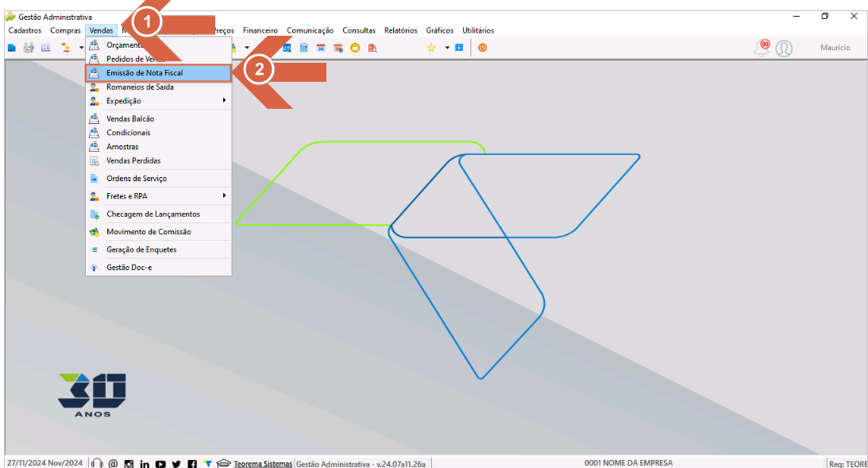
Task: Click the @ email icon in status bar
Action: tap(113, 463)
